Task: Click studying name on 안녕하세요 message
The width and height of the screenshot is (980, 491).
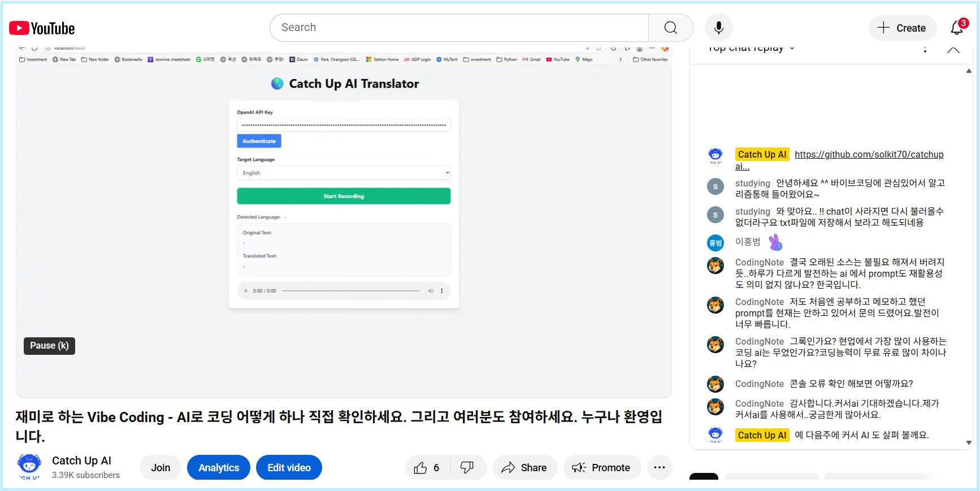Action: point(752,183)
